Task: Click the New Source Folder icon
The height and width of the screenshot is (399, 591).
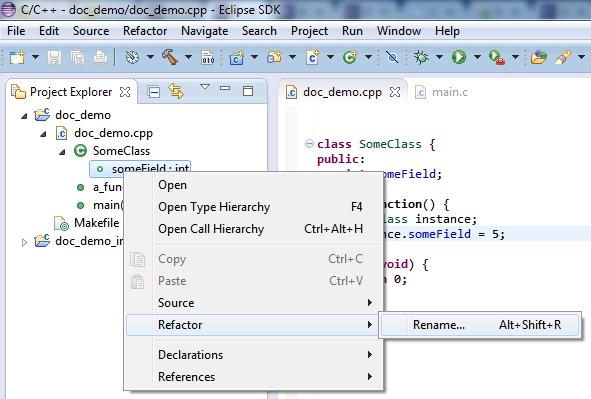Action: click(274, 57)
